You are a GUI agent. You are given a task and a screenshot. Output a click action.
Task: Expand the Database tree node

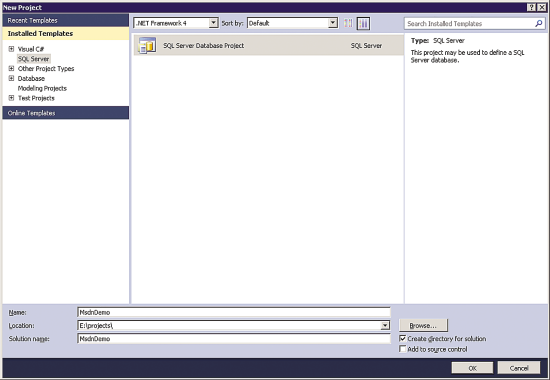(11, 78)
